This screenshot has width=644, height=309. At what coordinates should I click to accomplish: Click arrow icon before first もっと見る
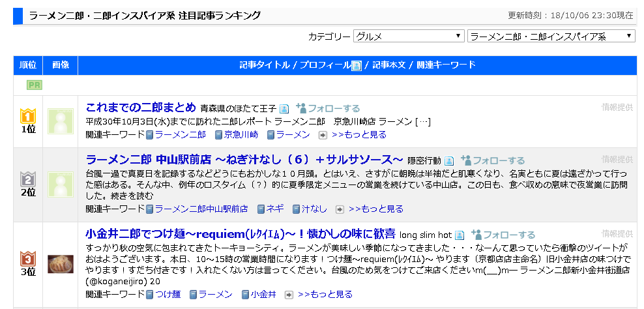pyautogui.click(x=322, y=135)
